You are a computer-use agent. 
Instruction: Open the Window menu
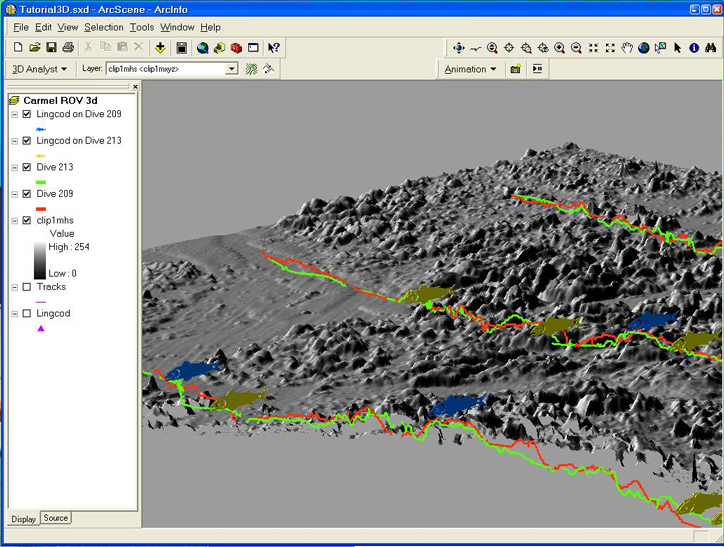177,27
